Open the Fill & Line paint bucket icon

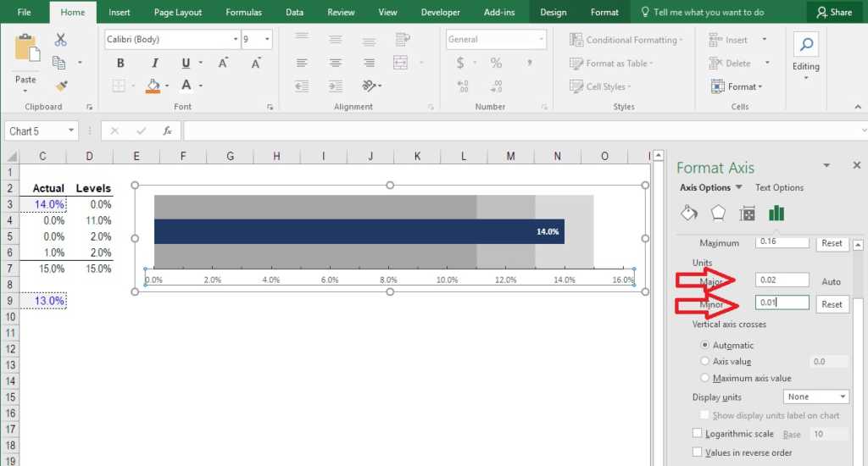click(x=689, y=213)
